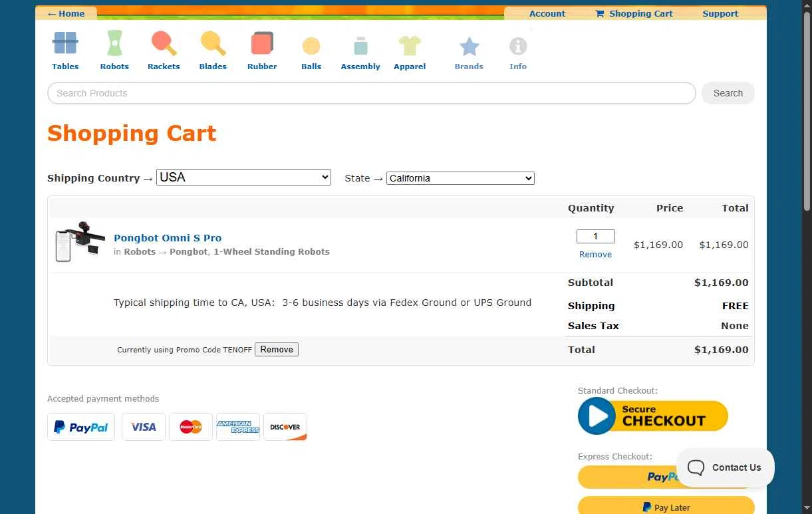
Task: Open the Account menu item
Action: click(547, 13)
